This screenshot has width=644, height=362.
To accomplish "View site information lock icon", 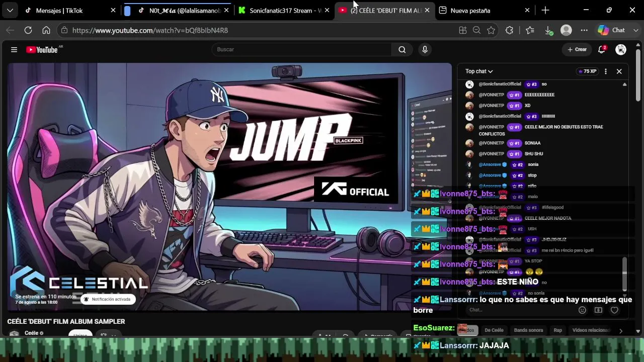I will tap(63, 30).
